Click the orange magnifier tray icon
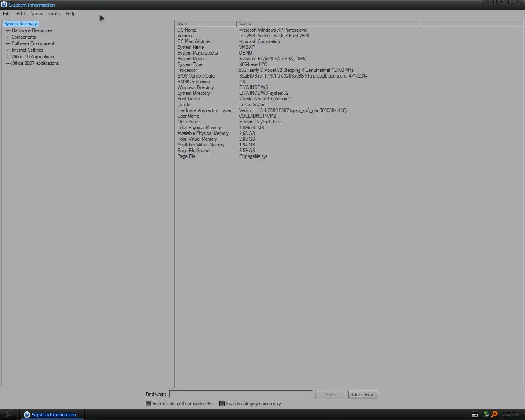This screenshot has width=525, height=420. [x=494, y=414]
